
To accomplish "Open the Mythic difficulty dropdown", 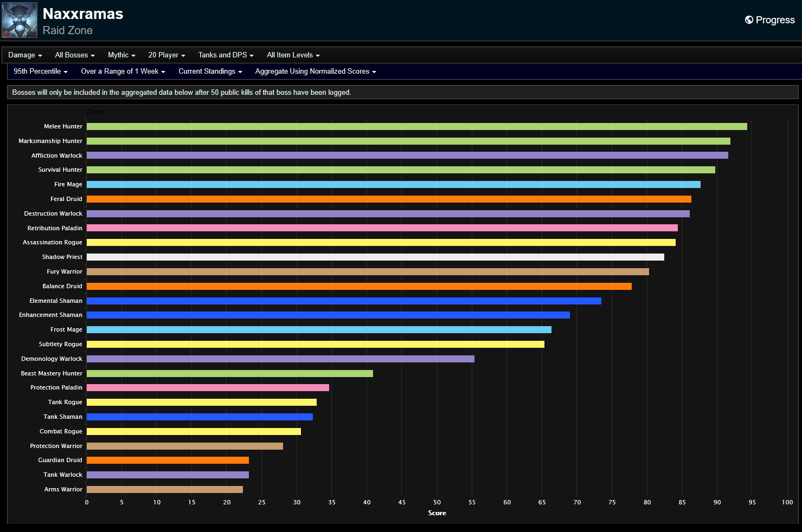I will click(x=121, y=55).
